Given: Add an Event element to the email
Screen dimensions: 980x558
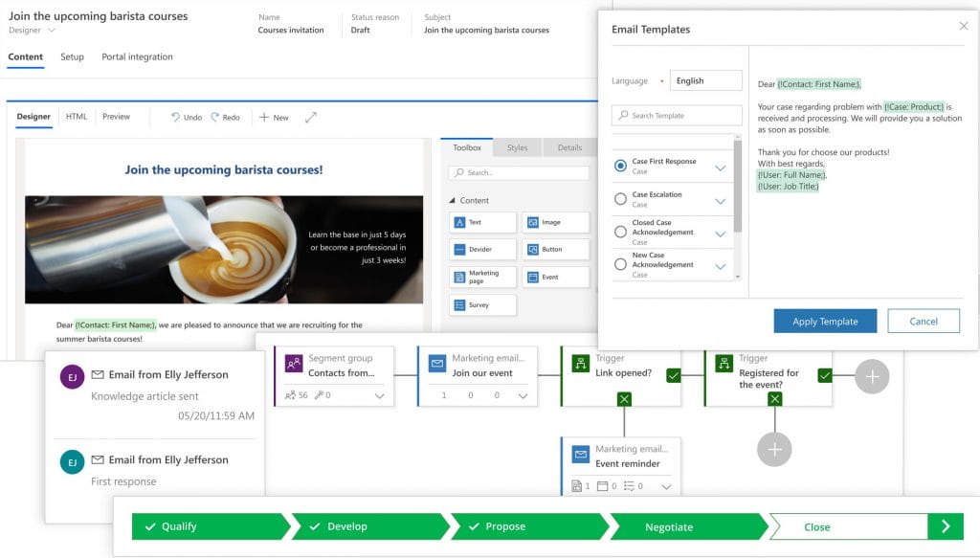Looking at the screenshot, I should point(556,278).
